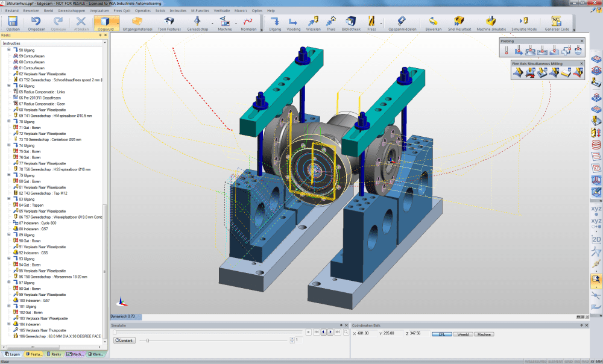The width and height of the screenshot is (603, 364).
Task: Save the file with the Opslaan icon
Action: (13, 24)
